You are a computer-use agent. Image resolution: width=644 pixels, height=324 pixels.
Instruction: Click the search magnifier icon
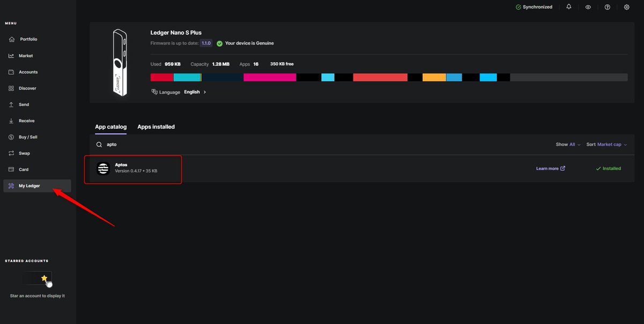99,145
